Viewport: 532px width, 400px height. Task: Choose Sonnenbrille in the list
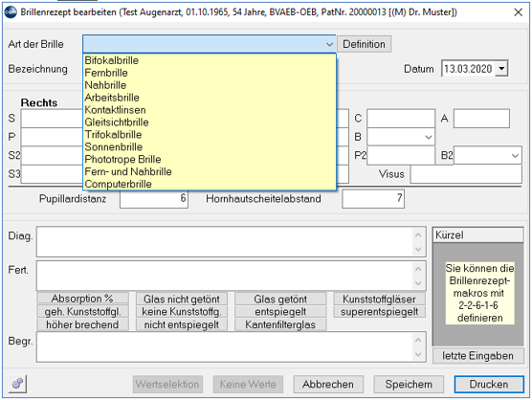pos(210,147)
